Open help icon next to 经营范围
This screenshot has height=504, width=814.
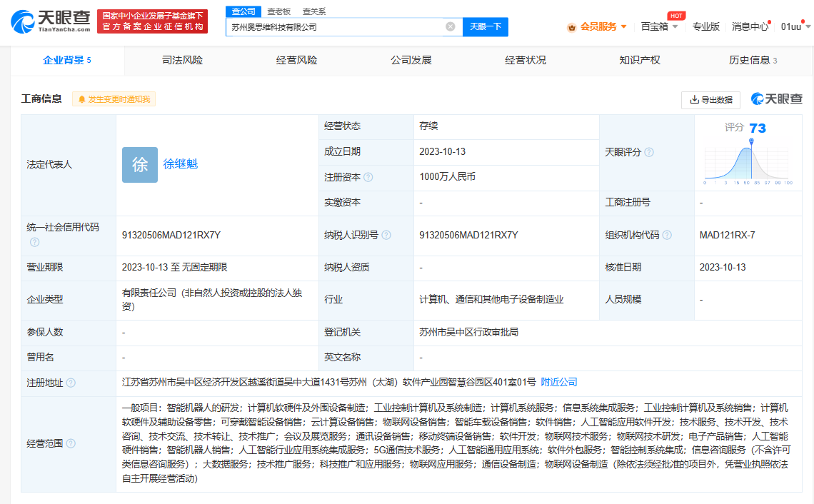(71, 443)
